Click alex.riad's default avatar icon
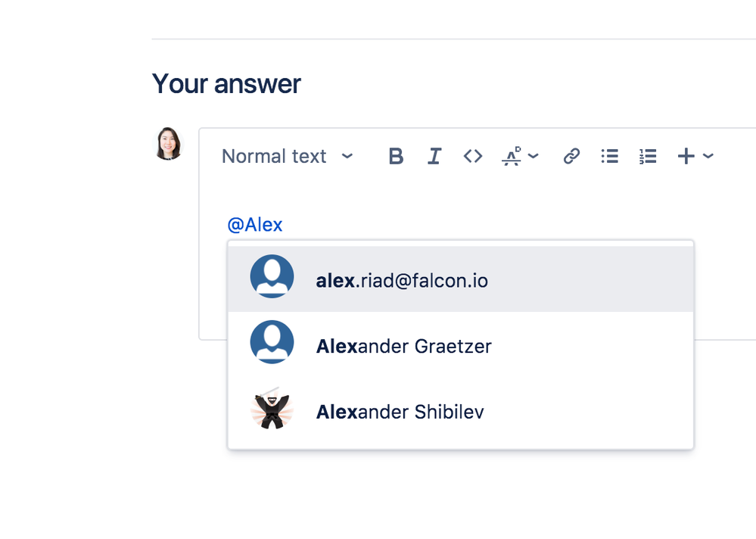 [272, 276]
